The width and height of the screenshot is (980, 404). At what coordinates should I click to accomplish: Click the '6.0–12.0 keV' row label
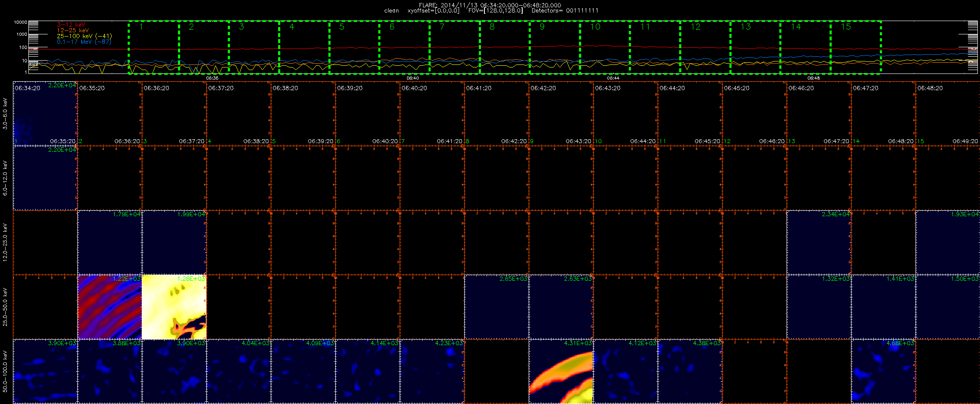(x=5, y=178)
